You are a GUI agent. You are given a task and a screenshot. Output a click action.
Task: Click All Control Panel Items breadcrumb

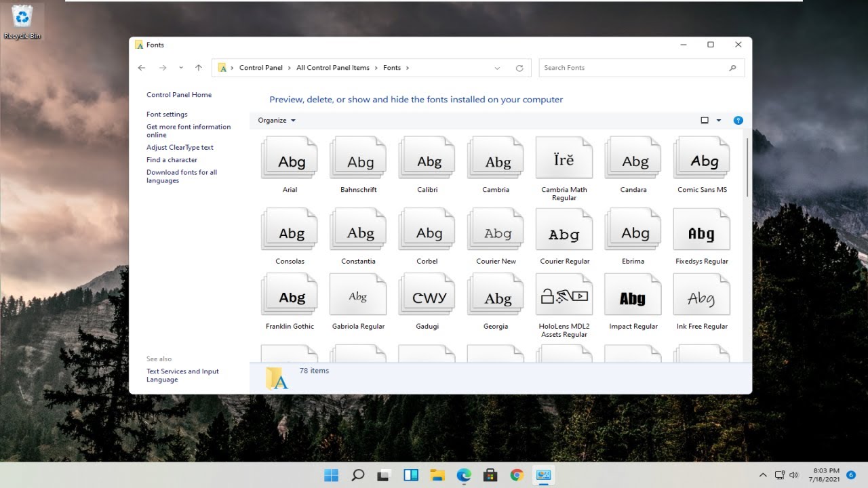pyautogui.click(x=333, y=68)
